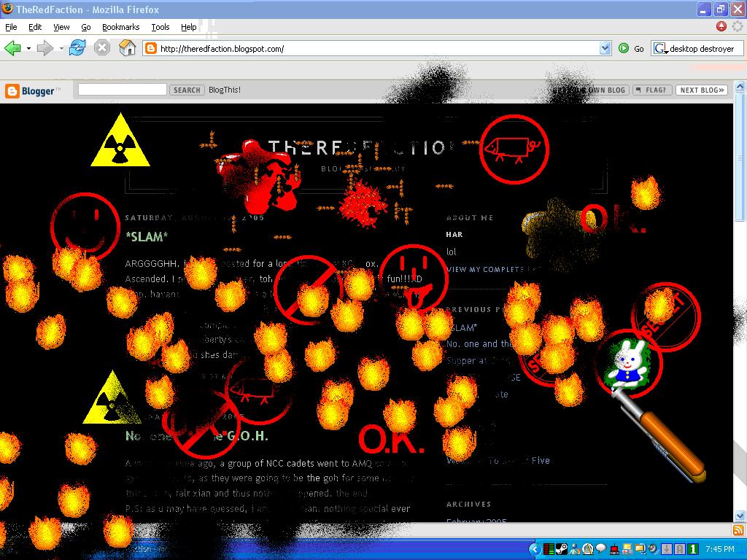Open the *SLAM* post title
This screenshot has height=560, width=747.
click(146, 237)
